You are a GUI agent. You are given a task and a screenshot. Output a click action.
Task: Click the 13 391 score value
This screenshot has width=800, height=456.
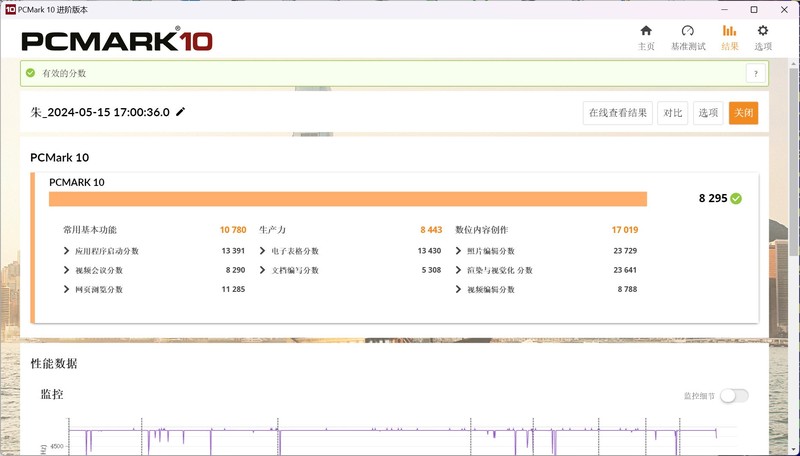tap(233, 250)
